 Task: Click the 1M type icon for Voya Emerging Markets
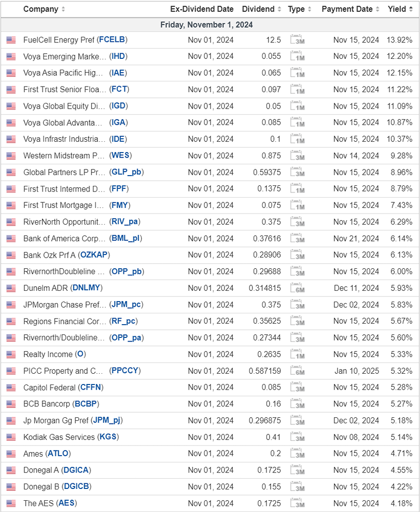coord(297,57)
